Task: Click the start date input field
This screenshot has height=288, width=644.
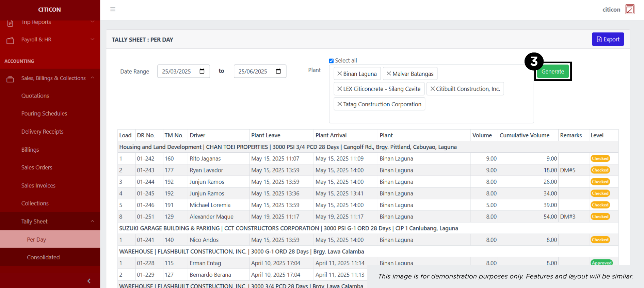Action: pos(177,72)
